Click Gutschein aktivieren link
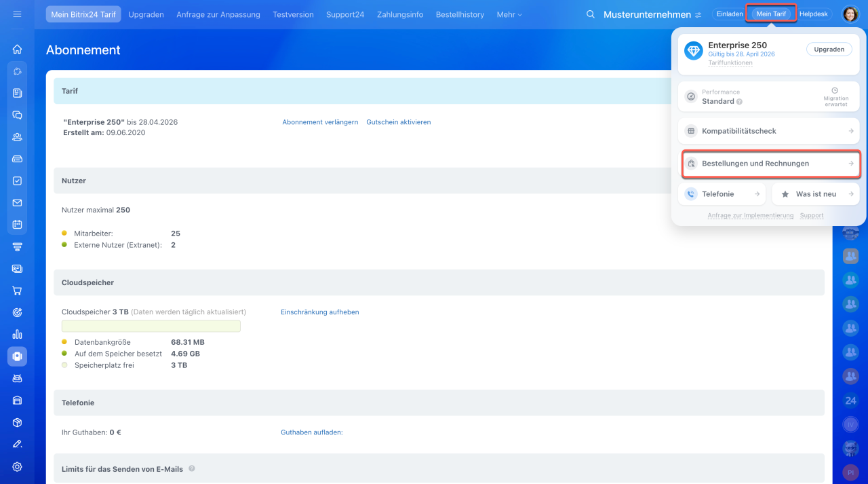This screenshot has width=868, height=484. [399, 122]
